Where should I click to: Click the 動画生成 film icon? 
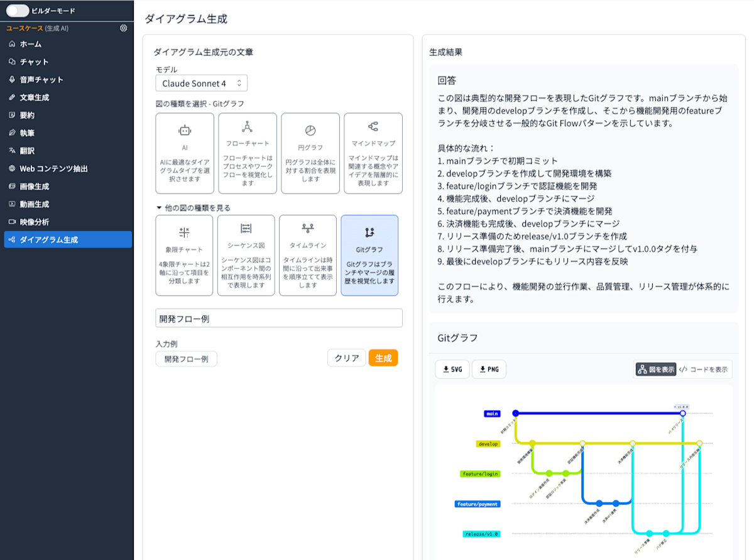pyautogui.click(x=12, y=204)
